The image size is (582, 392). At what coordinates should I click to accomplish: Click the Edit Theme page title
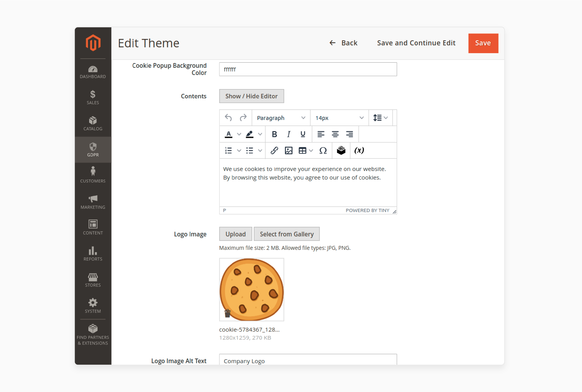point(149,43)
